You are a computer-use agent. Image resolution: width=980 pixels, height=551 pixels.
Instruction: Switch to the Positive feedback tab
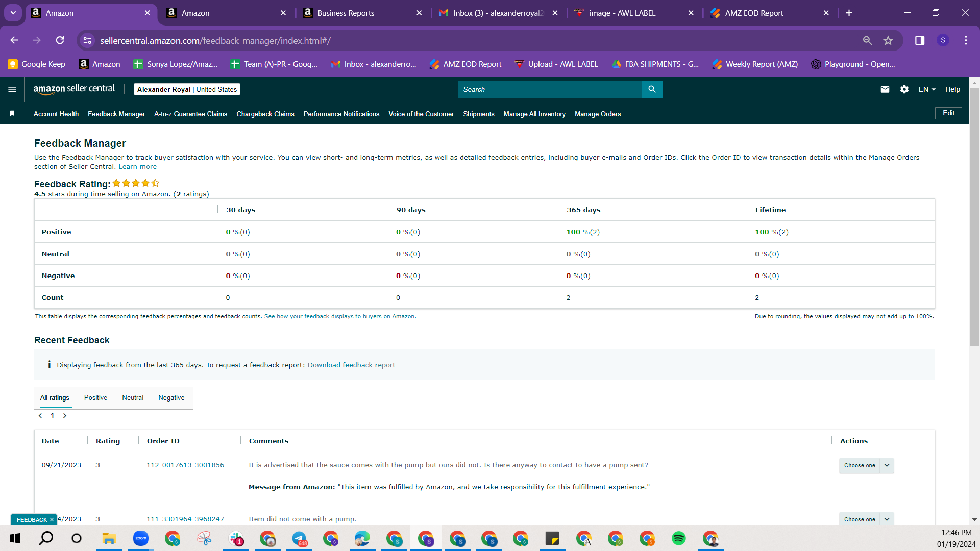tap(95, 398)
